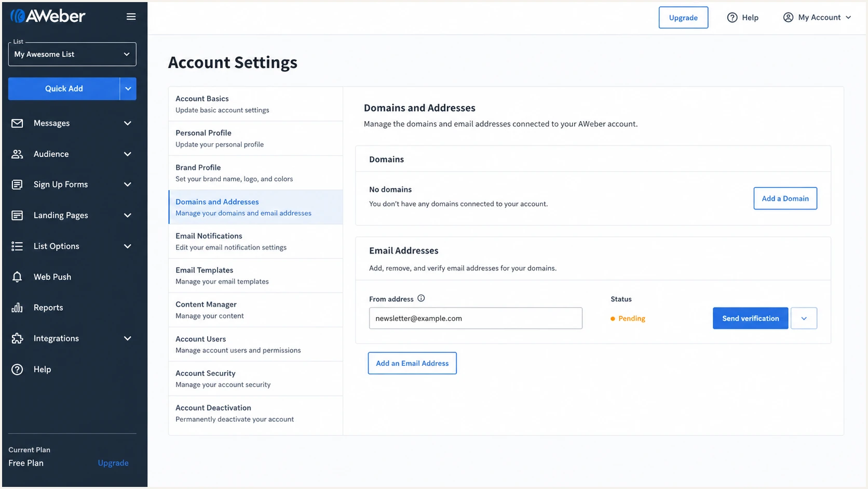Click Add an Email Address button
Viewport: 868px width, 489px height.
point(412,363)
